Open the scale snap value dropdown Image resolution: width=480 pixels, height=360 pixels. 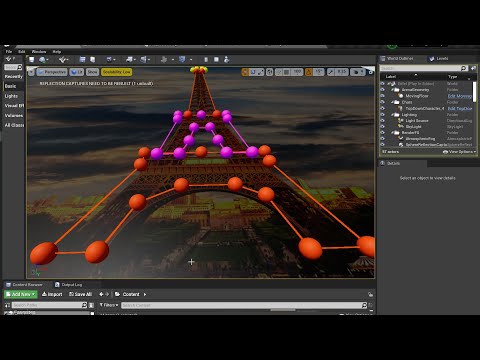(x=341, y=72)
